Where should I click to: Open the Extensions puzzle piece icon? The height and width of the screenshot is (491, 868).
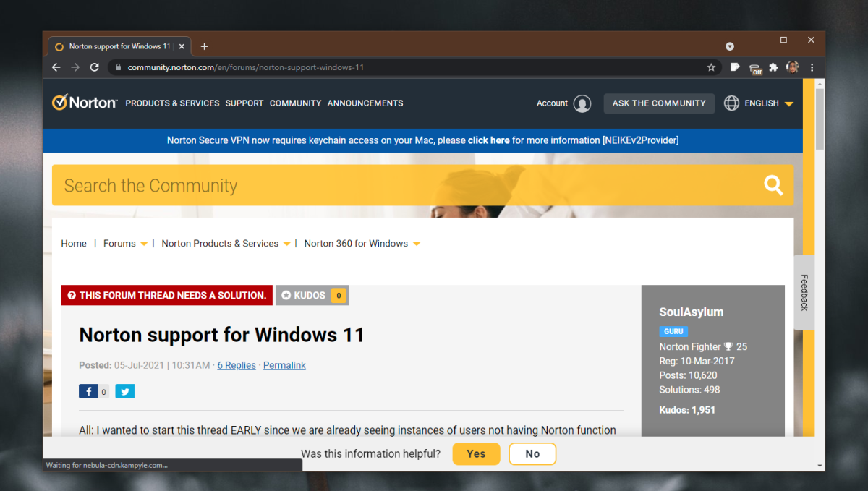773,67
